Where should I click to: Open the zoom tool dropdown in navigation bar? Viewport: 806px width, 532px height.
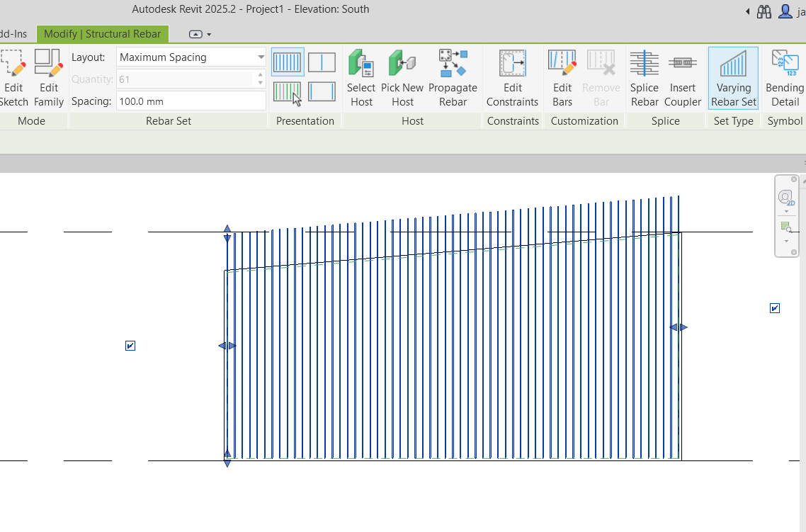point(785,241)
